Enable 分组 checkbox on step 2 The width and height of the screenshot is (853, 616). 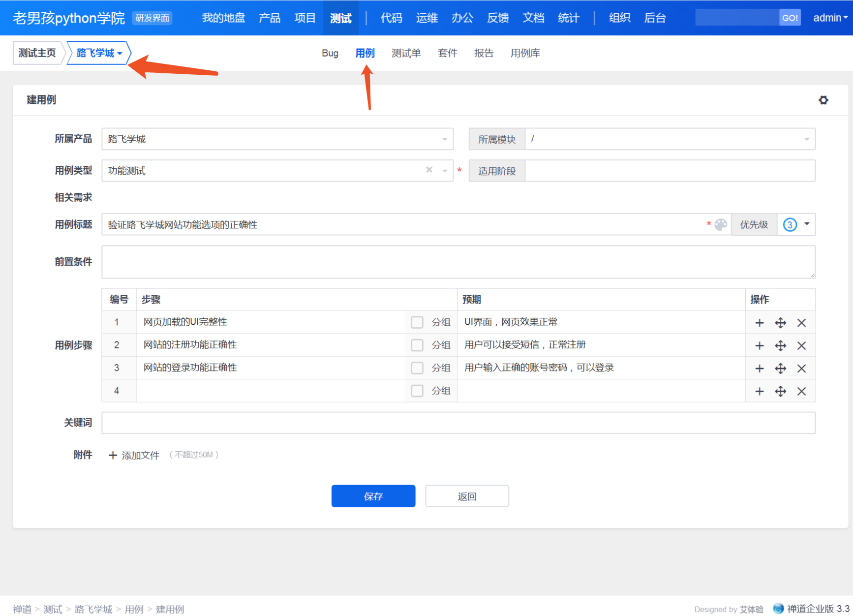417,345
